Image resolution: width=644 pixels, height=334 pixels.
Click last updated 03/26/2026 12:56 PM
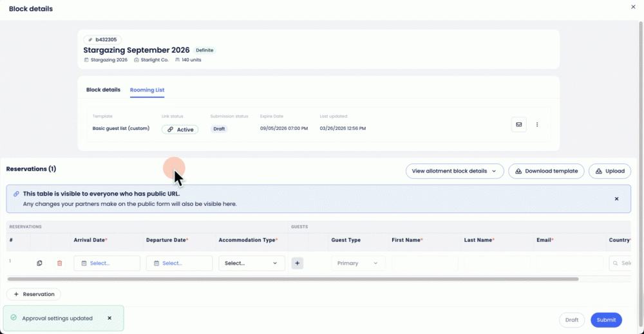[343, 129]
